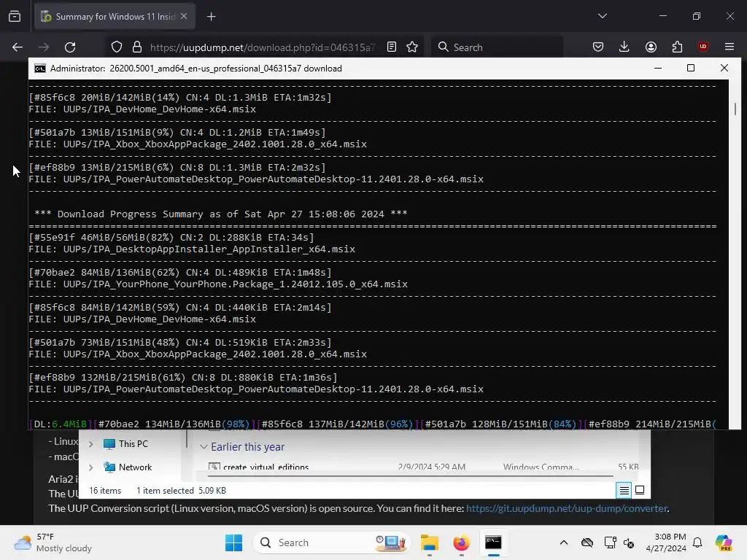Close the Summary for Windows 11 tab
Viewport: 747px width, 560px height.
point(184,16)
